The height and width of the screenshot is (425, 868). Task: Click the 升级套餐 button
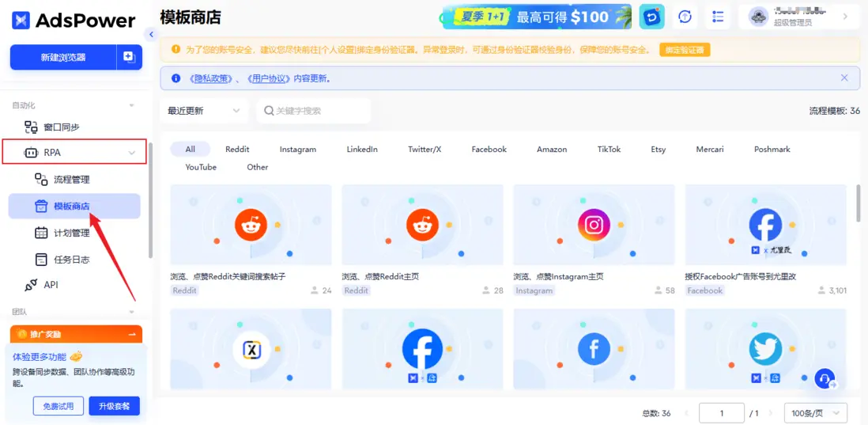[115, 406]
